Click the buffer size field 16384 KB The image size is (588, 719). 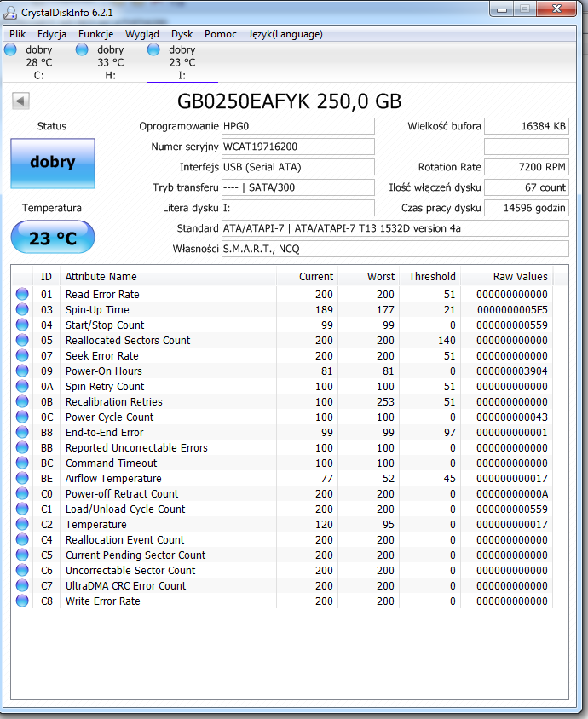(527, 126)
